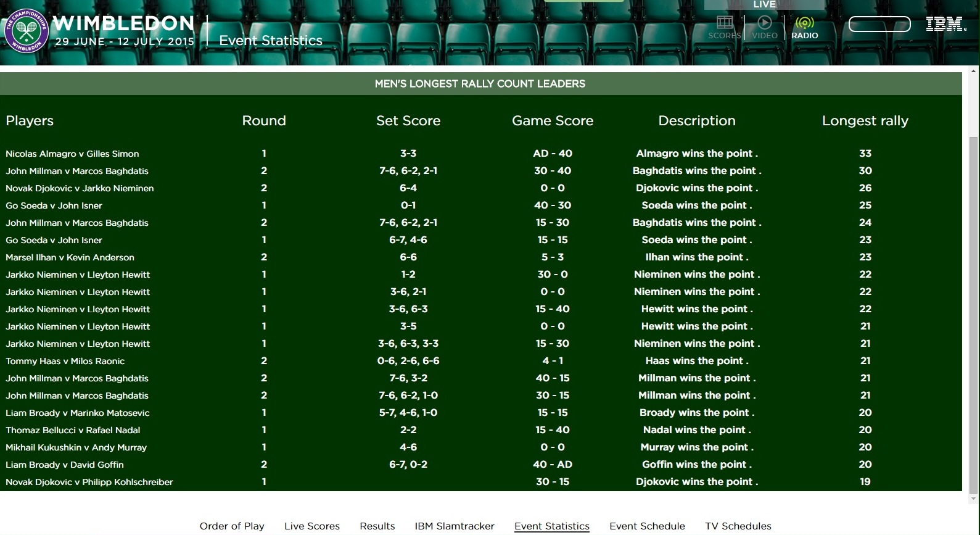This screenshot has height=535, width=980.
Task: Click the WIMBLEDON title text
Action: point(124,23)
